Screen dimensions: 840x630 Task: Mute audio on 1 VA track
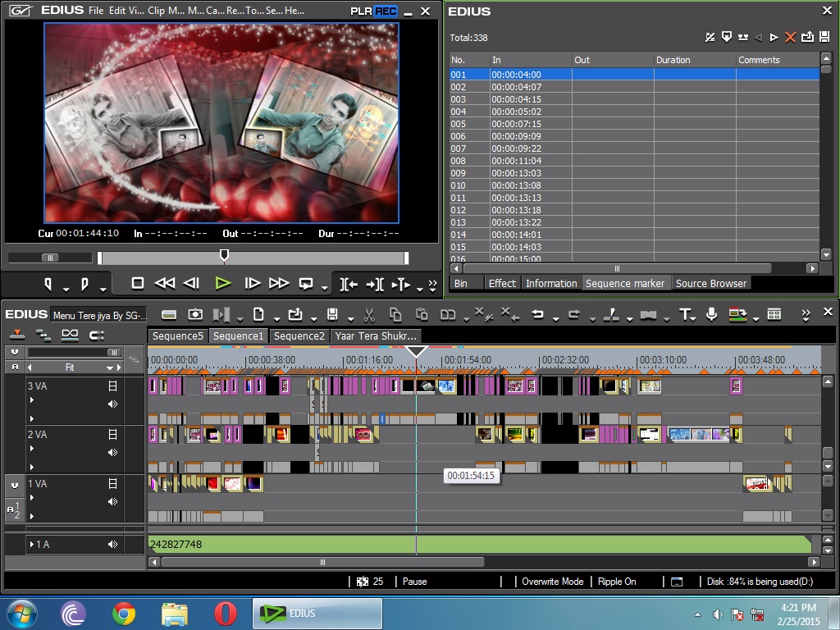pos(112,502)
